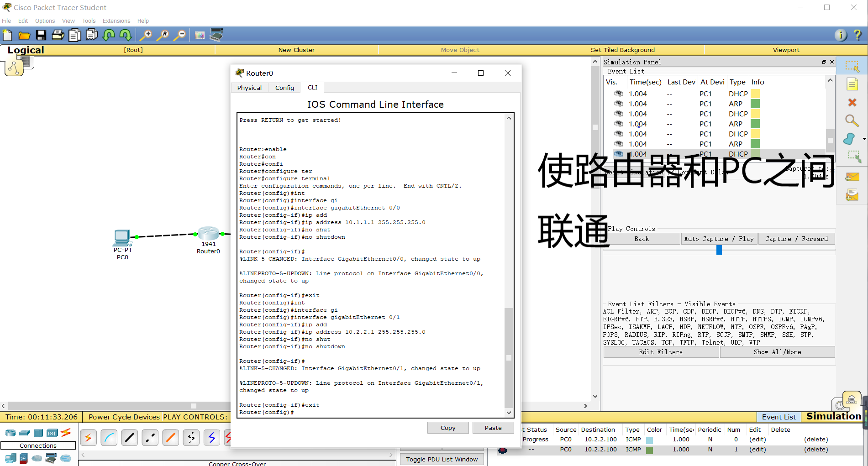Switch to the Physical tab in Router0
868x466 pixels.
[249, 88]
